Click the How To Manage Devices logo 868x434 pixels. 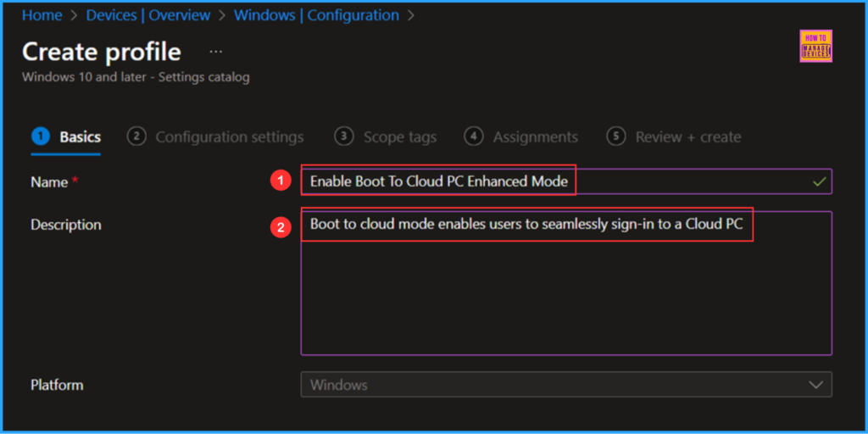point(815,47)
